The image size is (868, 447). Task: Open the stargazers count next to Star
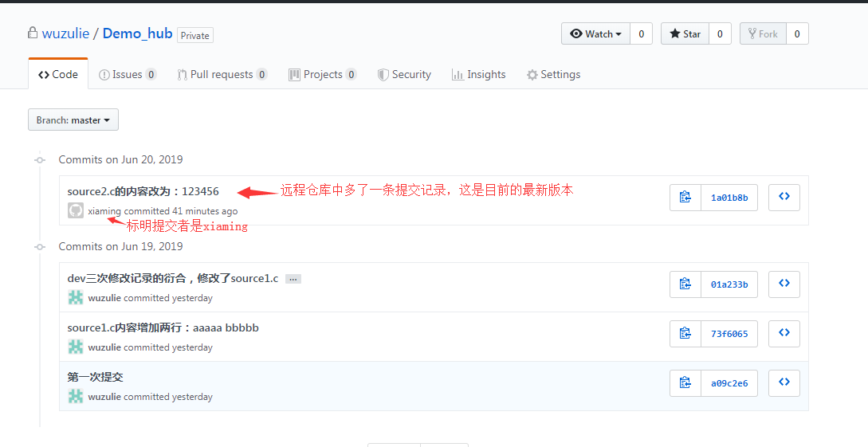point(720,33)
